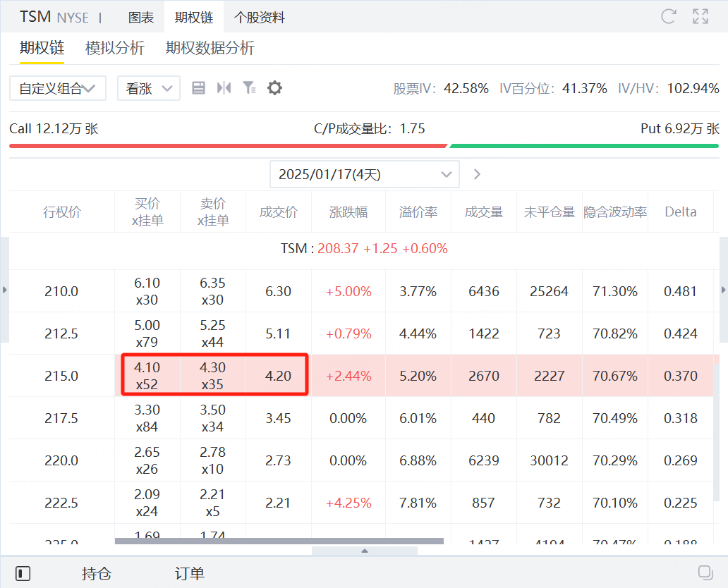The image size is (728, 588).
Task: Click the 买价 x挂单 column header
Action: [x=147, y=212]
